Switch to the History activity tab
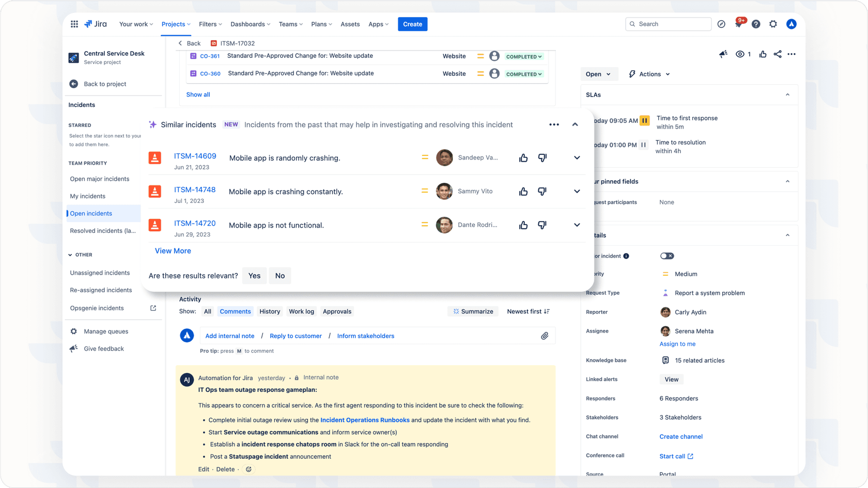 point(270,311)
